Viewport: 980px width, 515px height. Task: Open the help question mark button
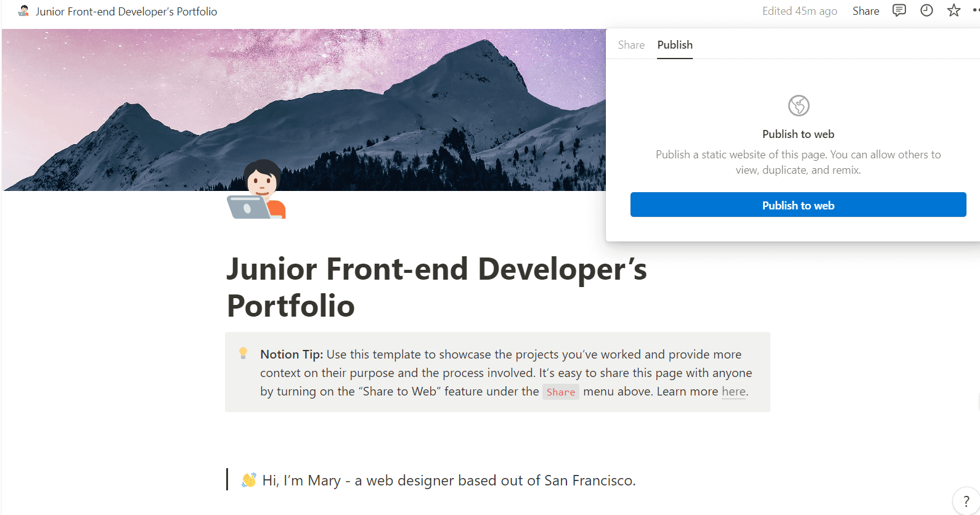coord(966,501)
